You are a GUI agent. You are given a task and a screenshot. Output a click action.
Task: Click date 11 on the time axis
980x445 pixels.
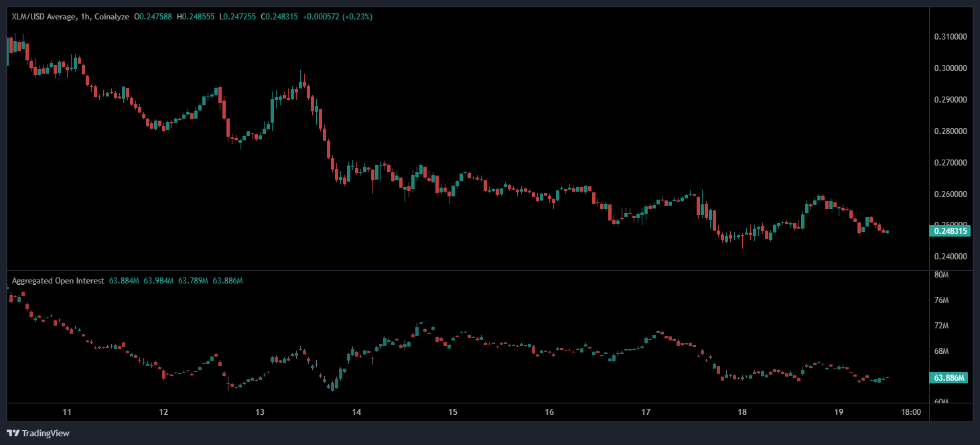(x=66, y=411)
